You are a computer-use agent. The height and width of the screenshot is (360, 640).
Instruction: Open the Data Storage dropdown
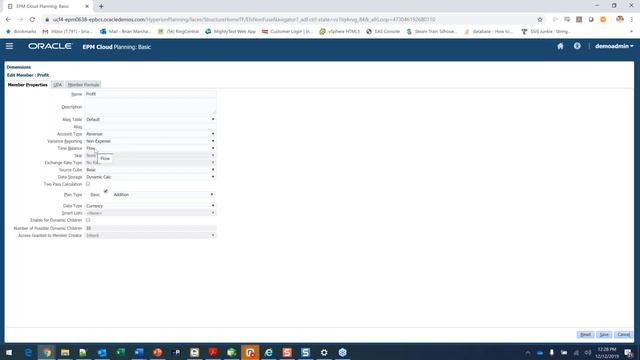pos(150,177)
